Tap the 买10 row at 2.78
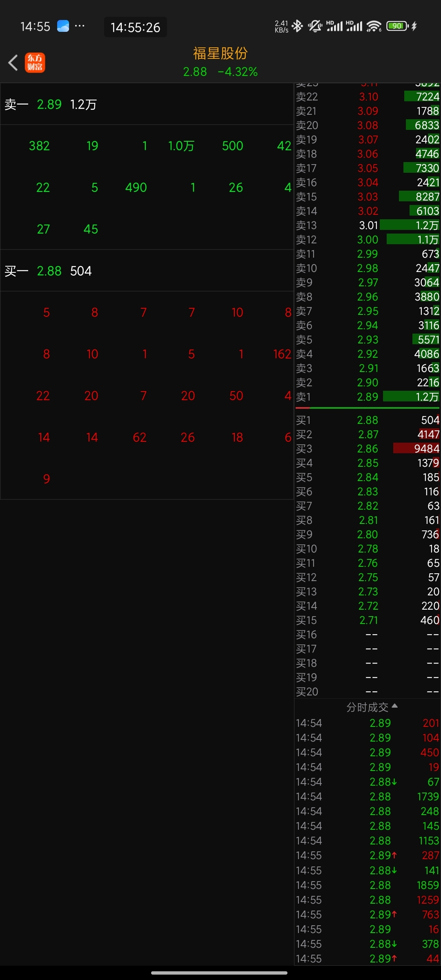 367,549
